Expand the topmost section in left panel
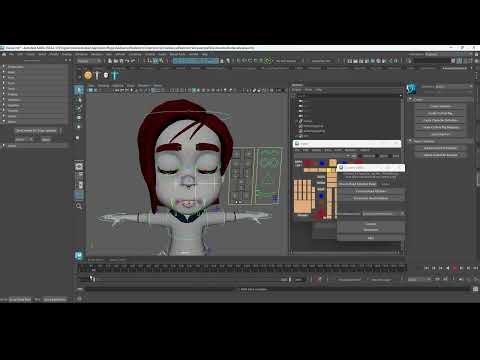 click(x=4, y=67)
